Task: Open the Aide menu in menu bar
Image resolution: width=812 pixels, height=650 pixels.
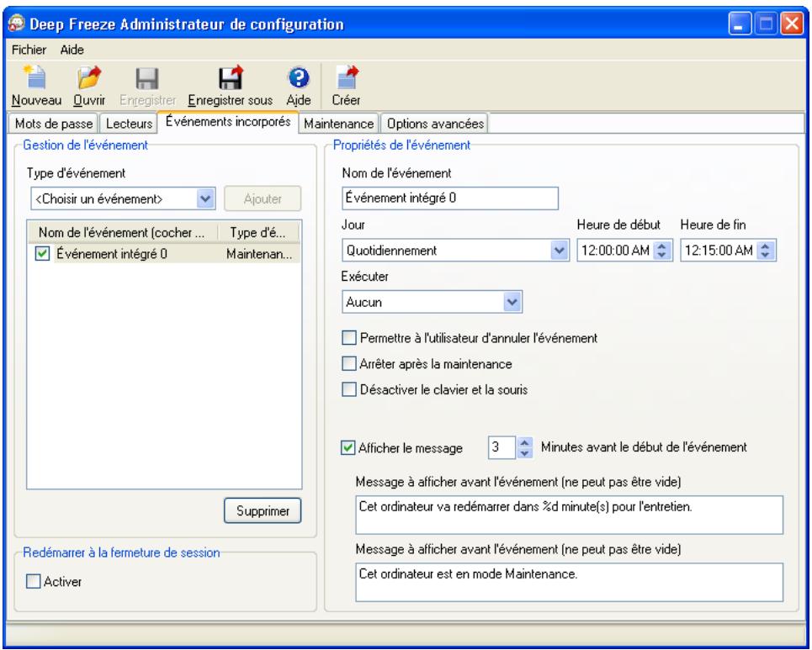Action: (x=72, y=50)
